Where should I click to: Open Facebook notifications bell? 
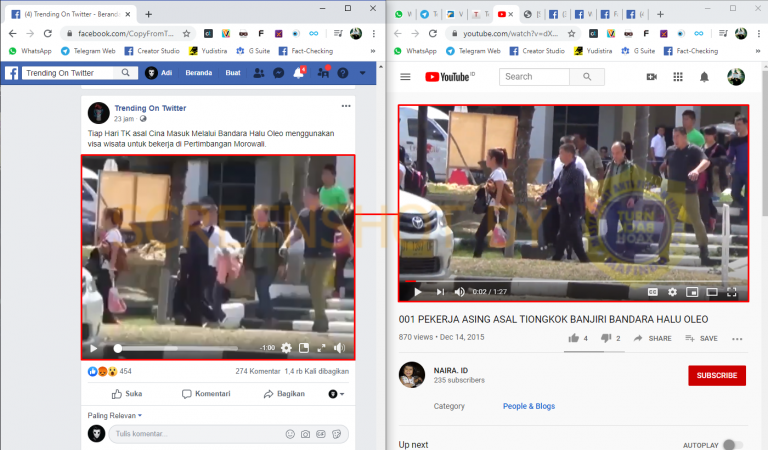pyautogui.click(x=298, y=73)
